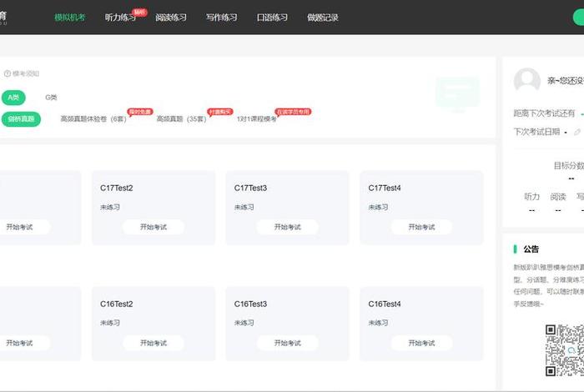Click the red badge on 听力练习
Screen dimensions: 584x392
(x=139, y=13)
